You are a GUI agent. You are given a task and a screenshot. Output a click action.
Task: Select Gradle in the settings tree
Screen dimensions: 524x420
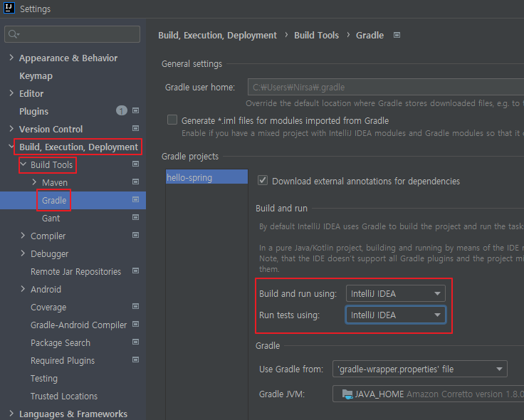coord(54,200)
